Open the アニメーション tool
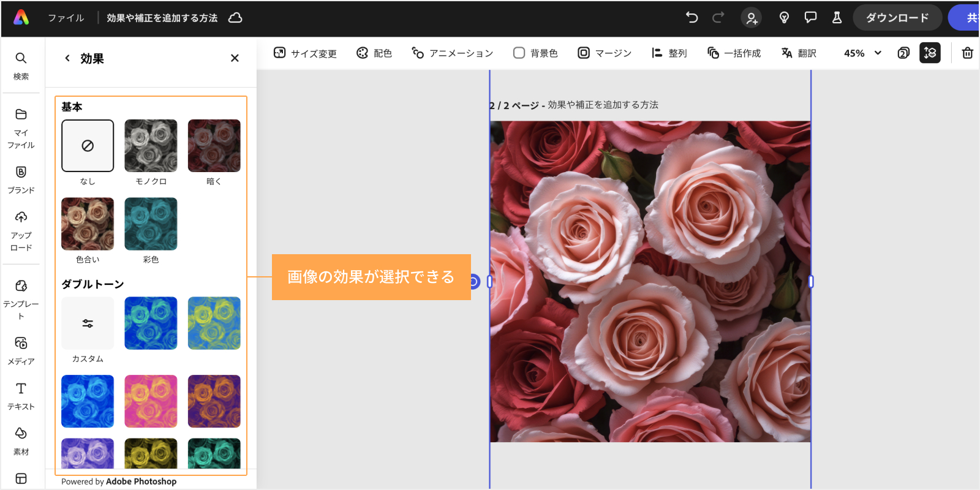Screen dimensions: 980x490 [x=452, y=53]
